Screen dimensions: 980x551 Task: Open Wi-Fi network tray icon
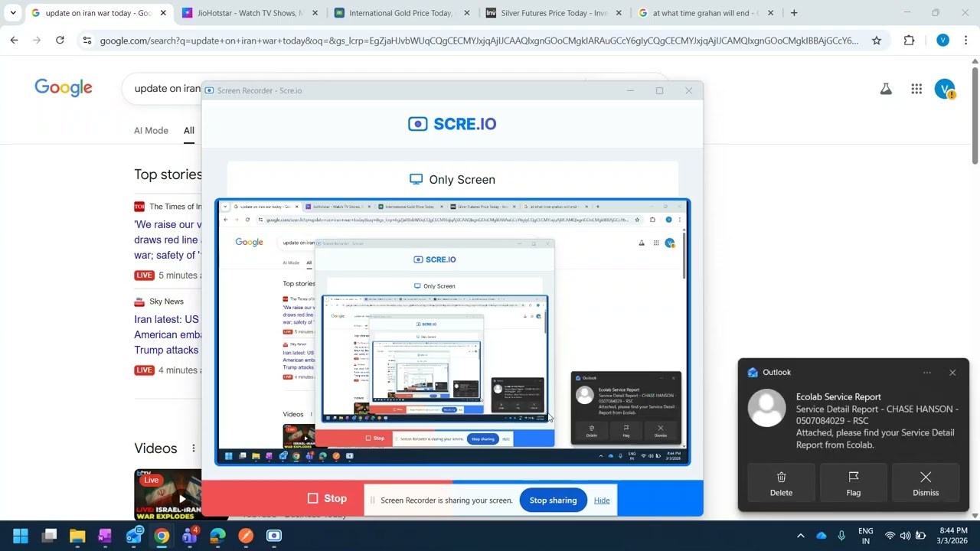click(890, 536)
